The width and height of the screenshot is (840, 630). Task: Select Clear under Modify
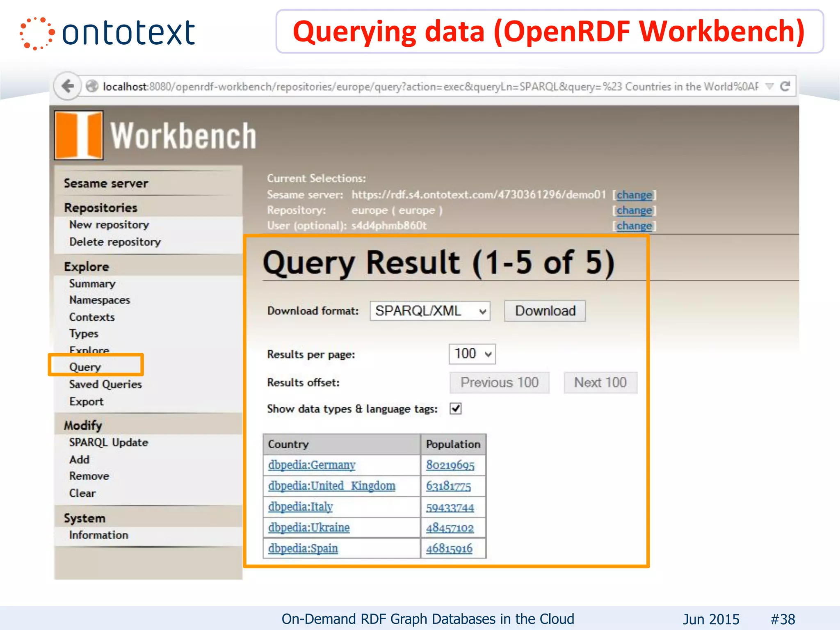[82, 493]
